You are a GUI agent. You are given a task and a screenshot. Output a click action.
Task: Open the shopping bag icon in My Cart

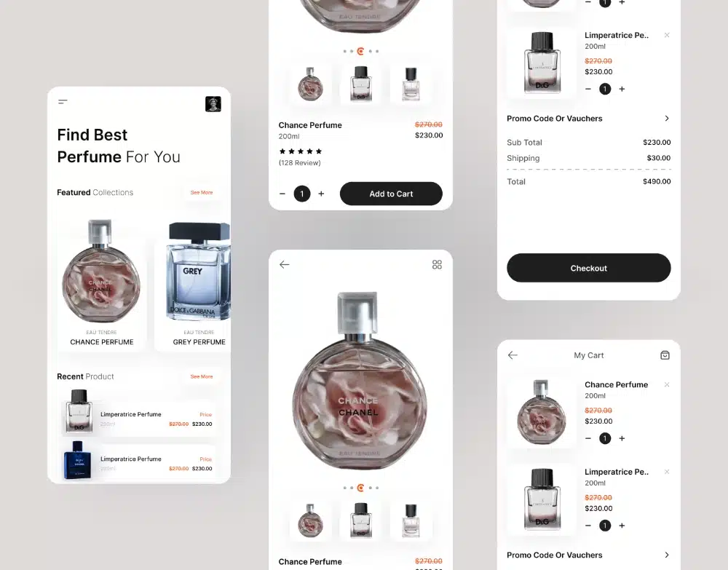[x=665, y=355]
